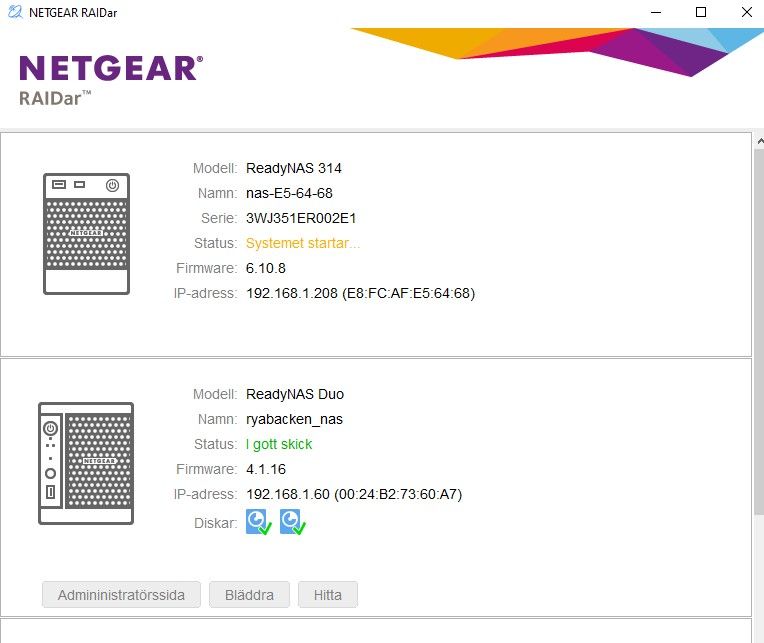Screen dimensions: 764x643
Task: Select IP address 192.168.1.208
Action: [x=292, y=293]
